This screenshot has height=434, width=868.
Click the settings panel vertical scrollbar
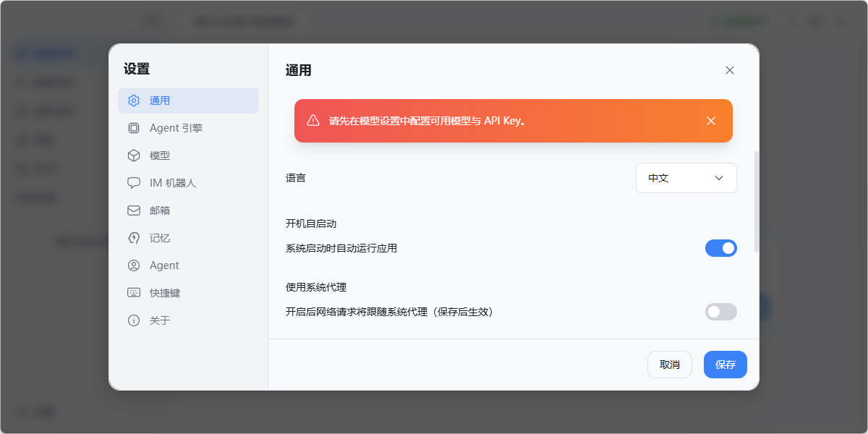pyautogui.click(x=757, y=203)
